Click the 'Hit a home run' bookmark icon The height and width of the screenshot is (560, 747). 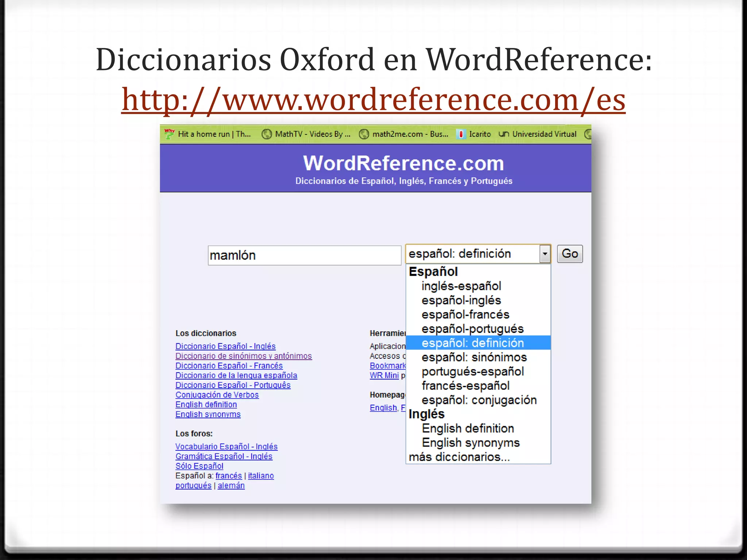169,134
